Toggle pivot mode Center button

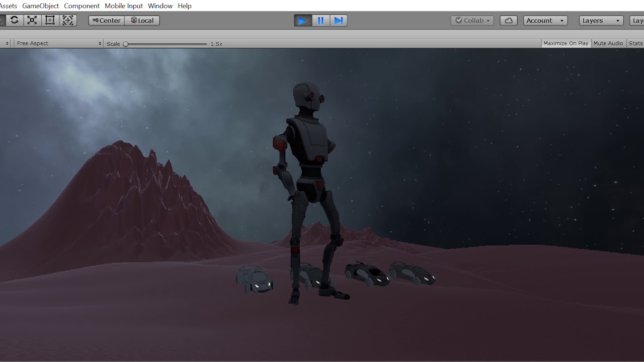coord(106,21)
